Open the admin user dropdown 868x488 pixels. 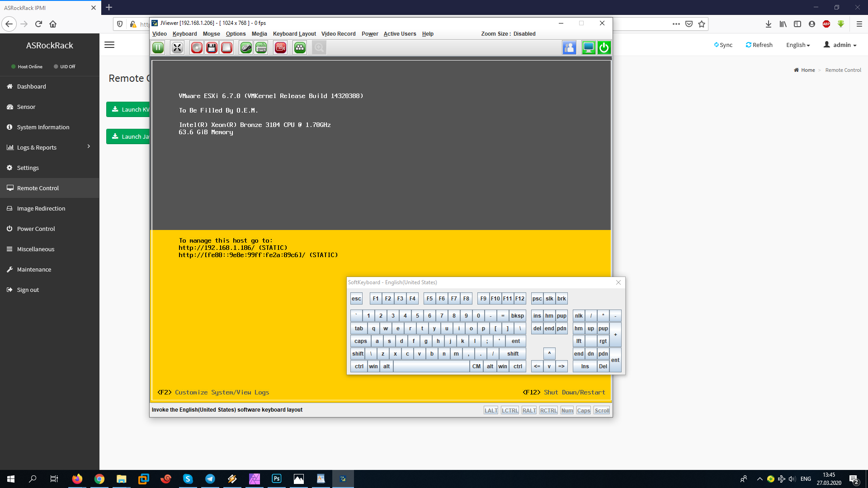(840, 45)
